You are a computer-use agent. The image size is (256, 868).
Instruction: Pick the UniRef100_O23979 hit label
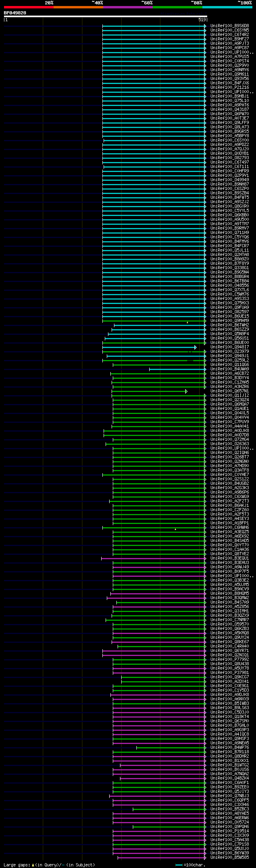pos(230,351)
